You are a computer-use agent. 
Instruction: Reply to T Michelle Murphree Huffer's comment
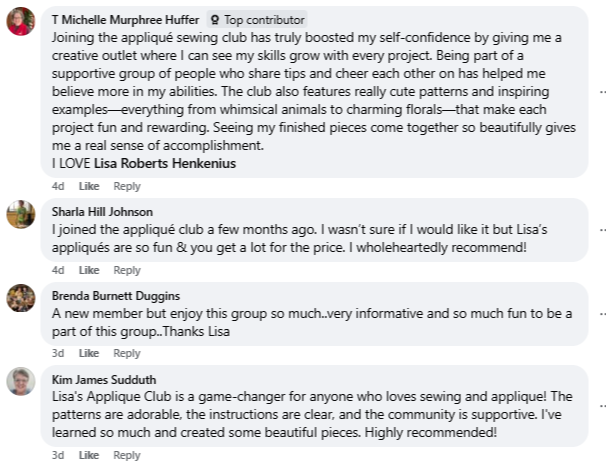[x=127, y=187]
